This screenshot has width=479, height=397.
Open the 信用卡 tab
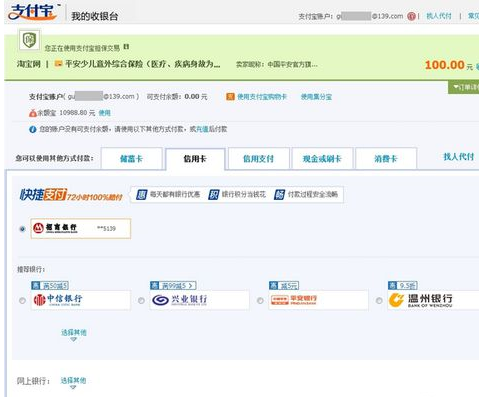coord(195,159)
